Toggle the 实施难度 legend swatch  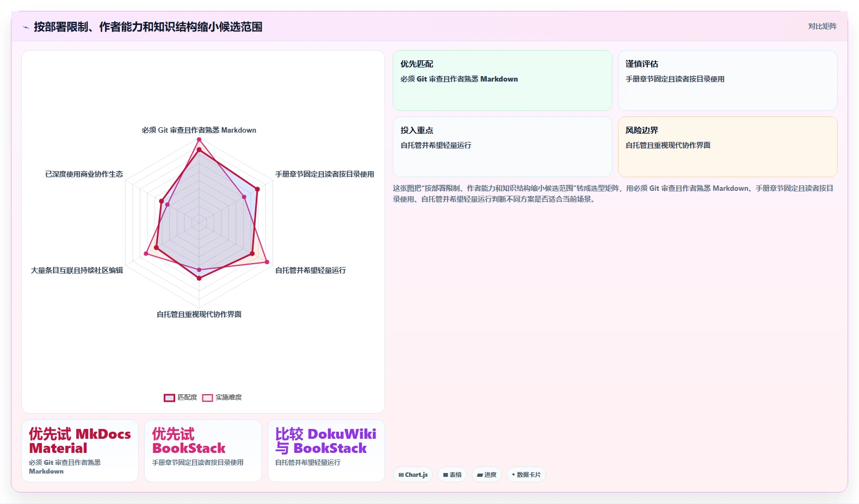tap(207, 397)
